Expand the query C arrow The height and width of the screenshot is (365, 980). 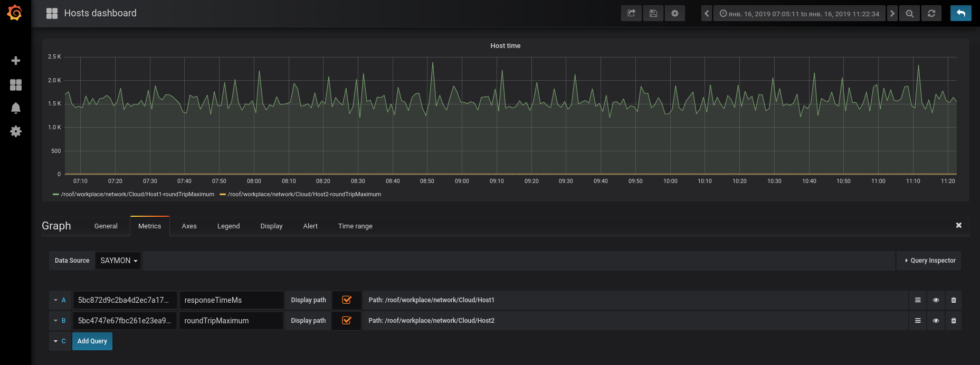(56, 341)
